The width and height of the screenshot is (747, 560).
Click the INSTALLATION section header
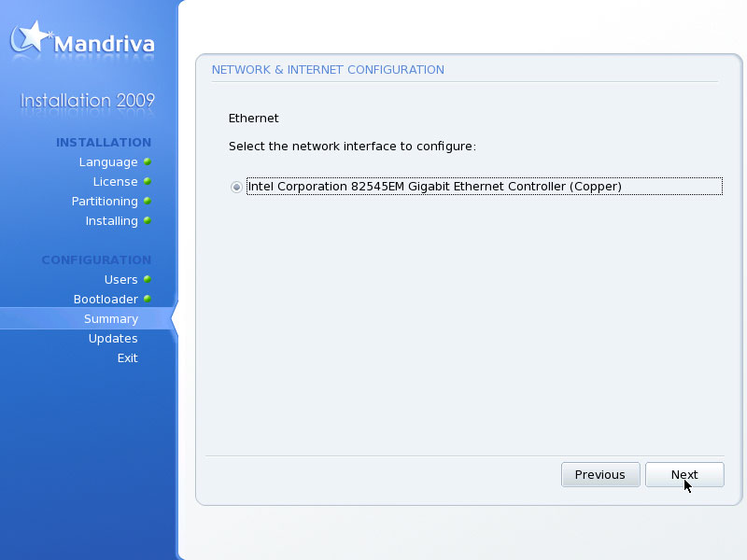[x=104, y=143]
